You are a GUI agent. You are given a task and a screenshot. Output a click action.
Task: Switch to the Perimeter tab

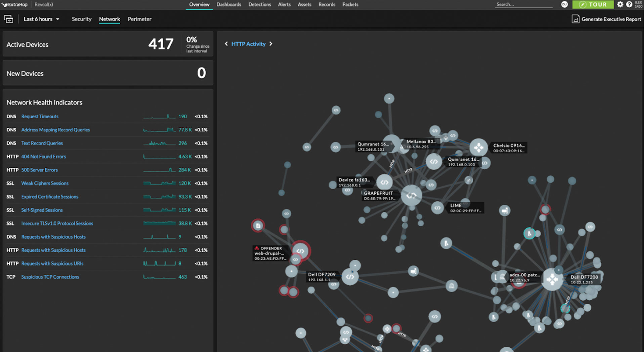140,19
